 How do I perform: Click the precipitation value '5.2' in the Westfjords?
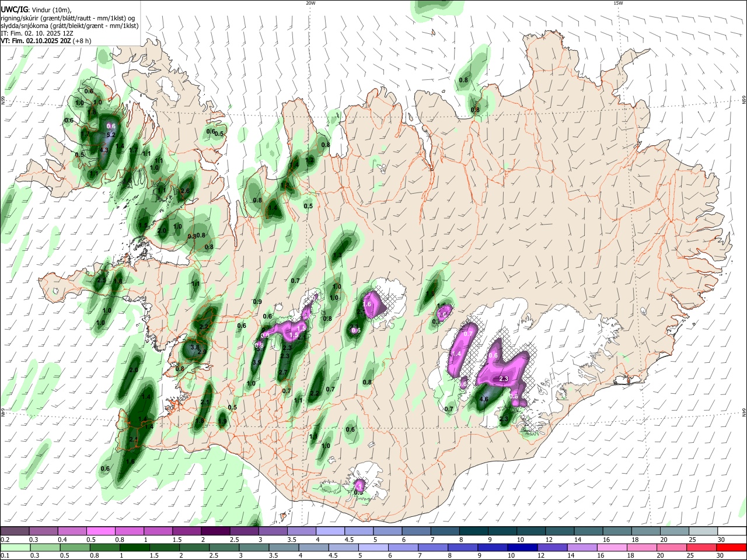point(111,135)
